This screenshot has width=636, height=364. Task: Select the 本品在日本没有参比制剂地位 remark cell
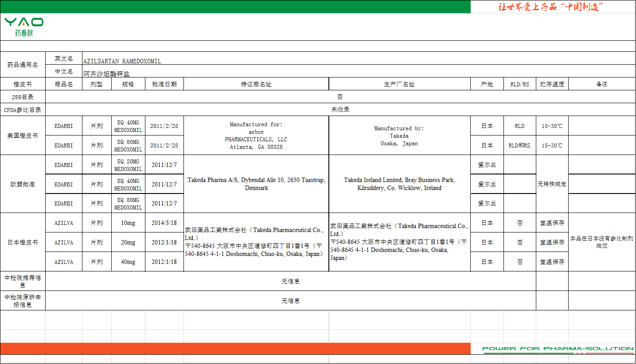pos(602,242)
